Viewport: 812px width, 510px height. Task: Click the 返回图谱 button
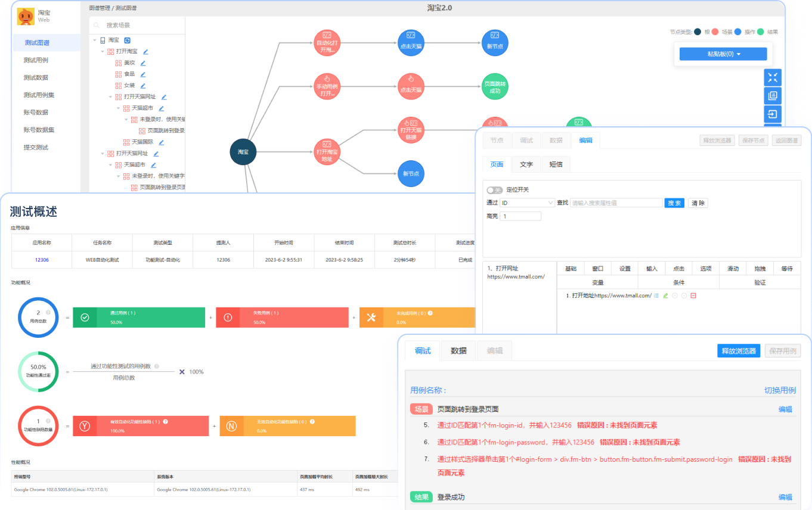[x=786, y=141]
